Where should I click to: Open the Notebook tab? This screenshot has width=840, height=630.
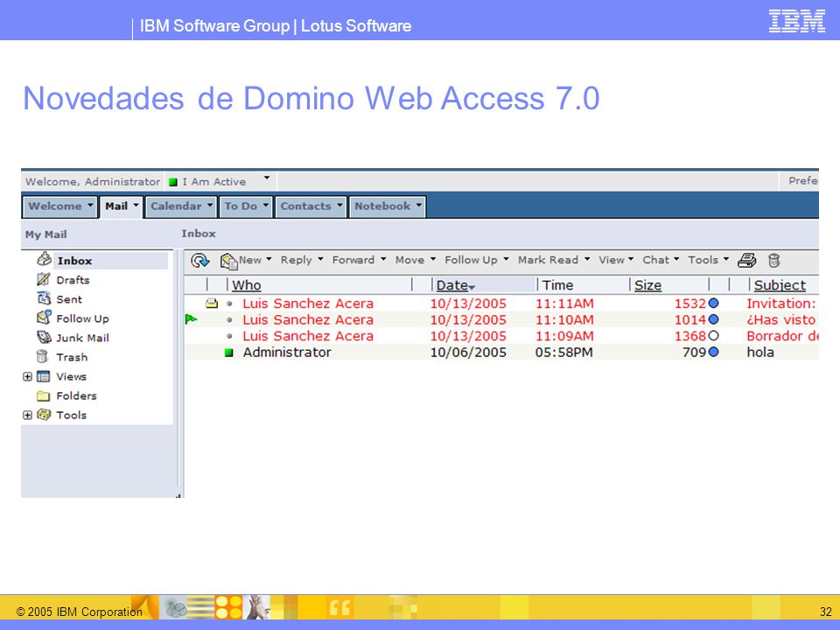pyautogui.click(x=388, y=206)
